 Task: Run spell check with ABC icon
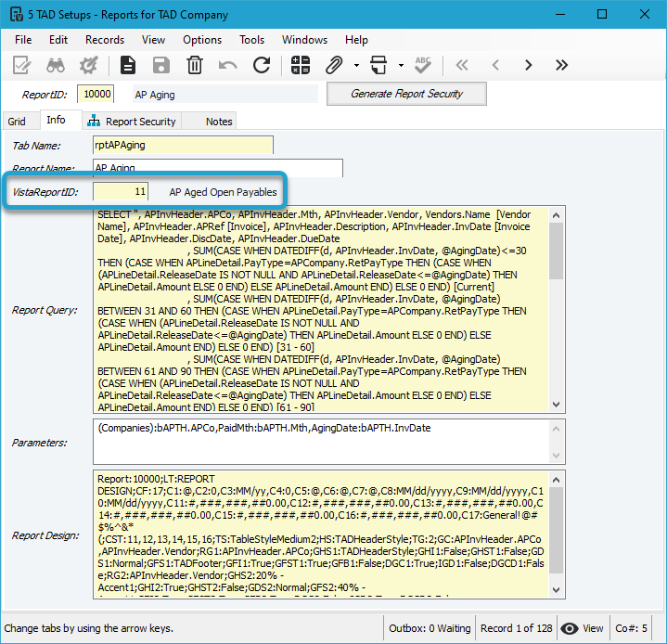423,65
